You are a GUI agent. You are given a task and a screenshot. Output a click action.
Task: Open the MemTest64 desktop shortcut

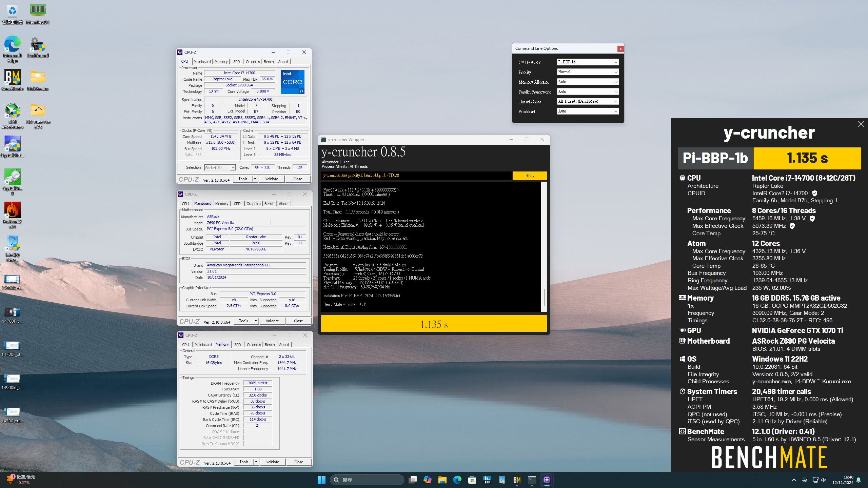coord(38,14)
